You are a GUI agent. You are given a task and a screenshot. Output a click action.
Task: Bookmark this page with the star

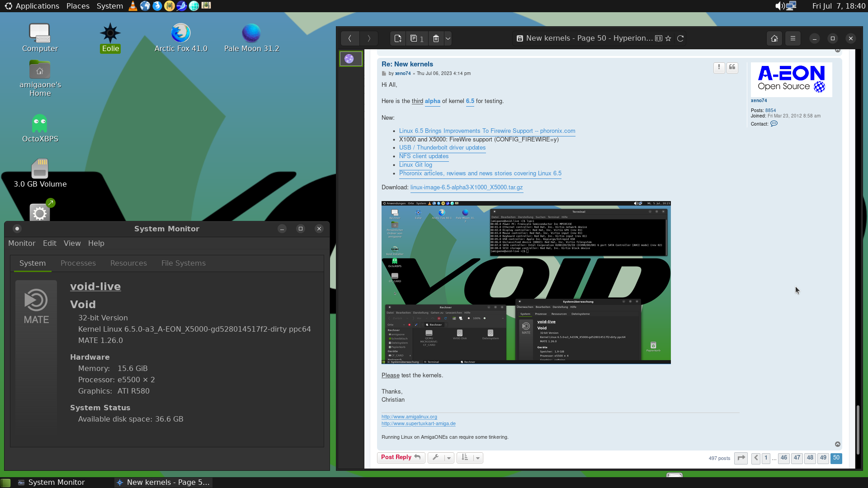pyautogui.click(x=668, y=38)
